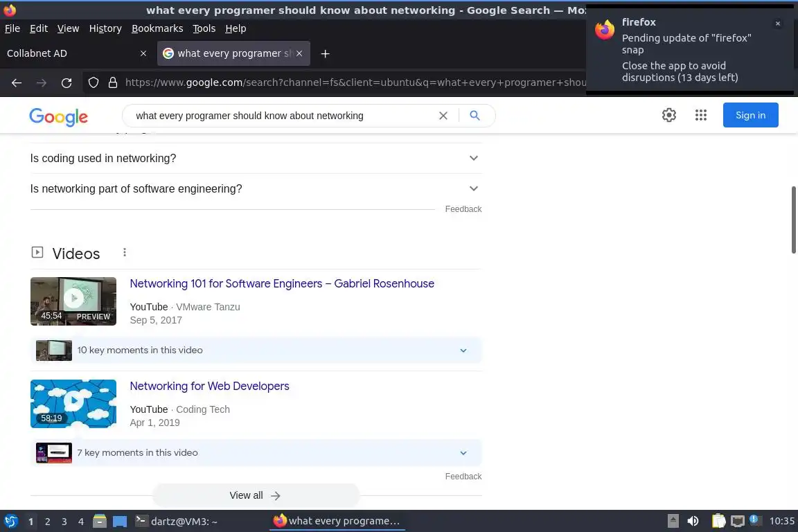
Task: Open the padlock site information icon
Action: click(113, 82)
